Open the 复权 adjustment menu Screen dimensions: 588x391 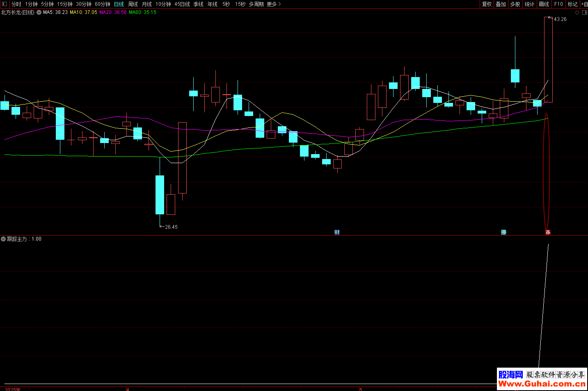pyautogui.click(x=487, y=4)
